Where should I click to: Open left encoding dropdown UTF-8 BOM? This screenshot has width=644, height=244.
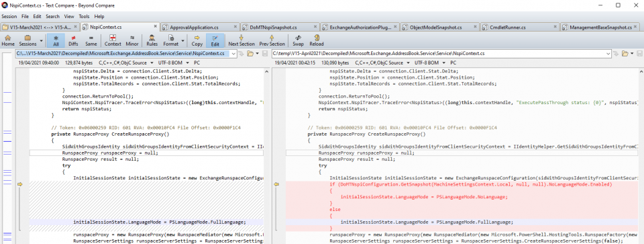(174, 63)
